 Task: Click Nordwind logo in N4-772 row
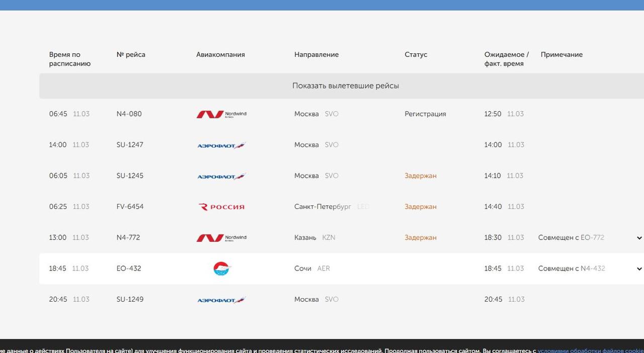click(221, 238)
